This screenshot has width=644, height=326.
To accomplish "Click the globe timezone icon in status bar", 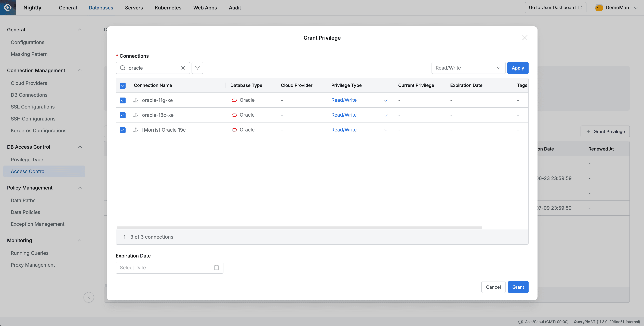I will point(520,322).
